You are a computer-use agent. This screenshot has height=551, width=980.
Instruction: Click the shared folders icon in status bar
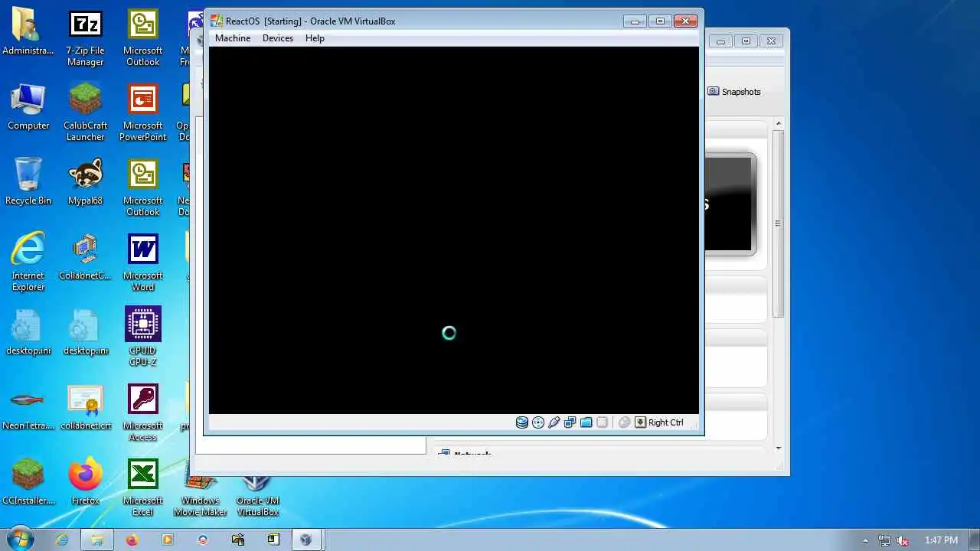[586, 422]
